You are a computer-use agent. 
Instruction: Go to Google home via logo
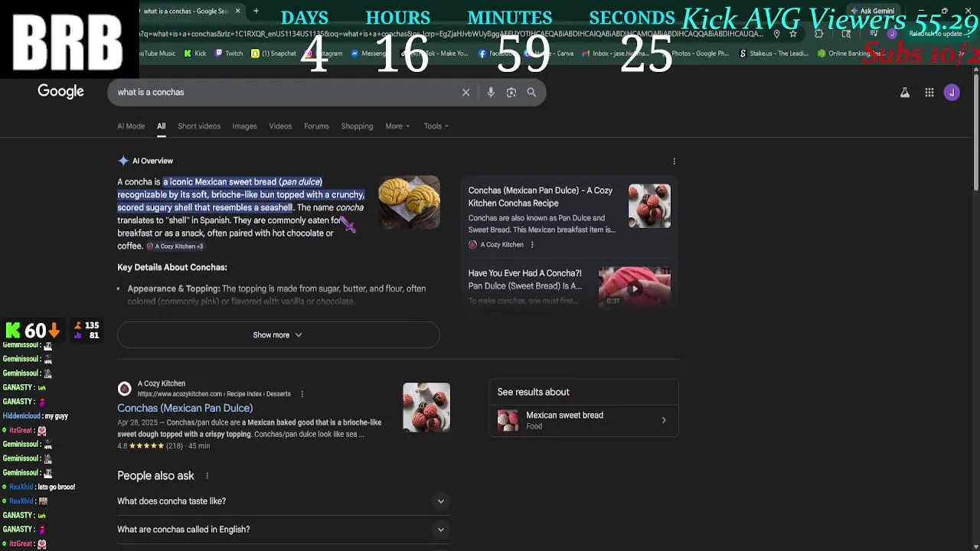pyautogui.click(x=60, y=92)
